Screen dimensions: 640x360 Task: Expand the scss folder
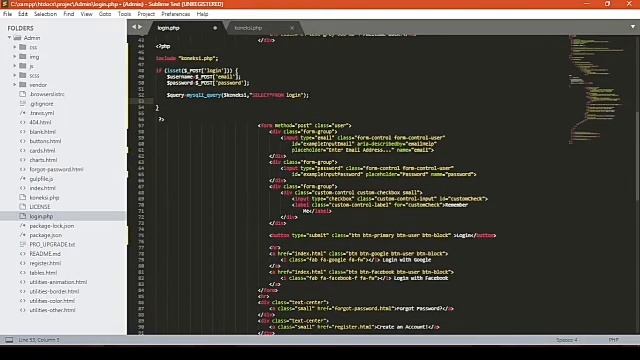[15, 75]
